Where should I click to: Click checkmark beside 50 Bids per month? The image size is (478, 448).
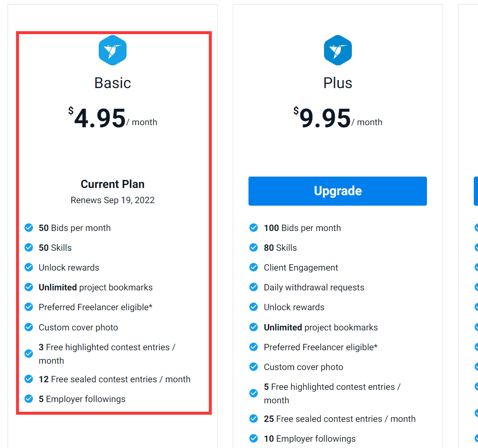point(29,228)
